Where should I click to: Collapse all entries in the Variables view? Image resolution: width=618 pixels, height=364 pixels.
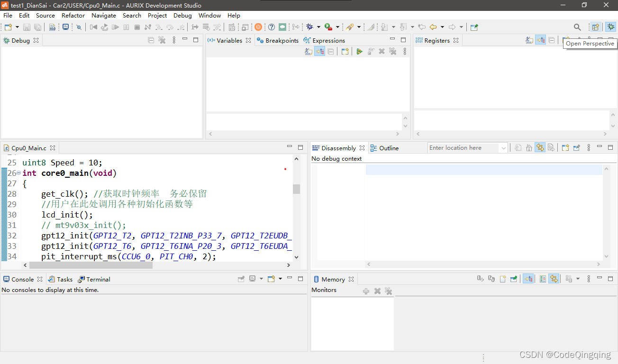[x=331, y=51]
